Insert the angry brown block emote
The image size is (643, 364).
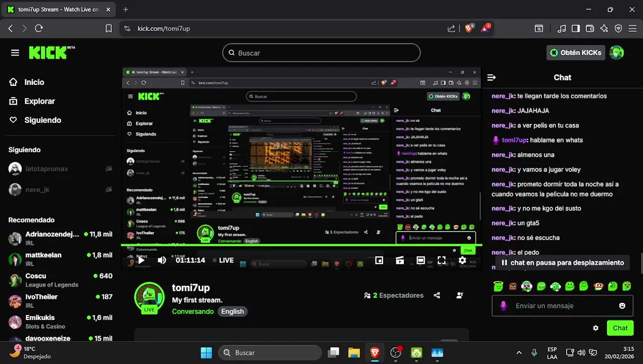pyautogui.click(x=513, y=287)
